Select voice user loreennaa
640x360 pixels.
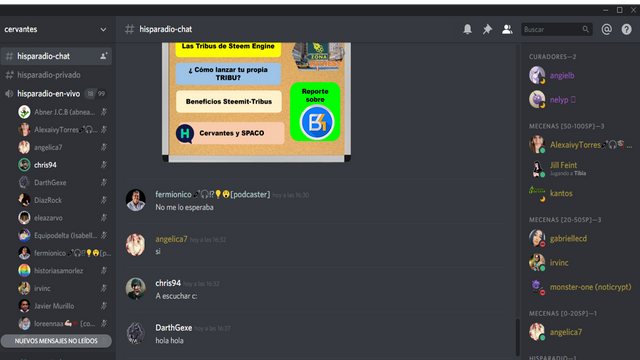pos(63,323)
